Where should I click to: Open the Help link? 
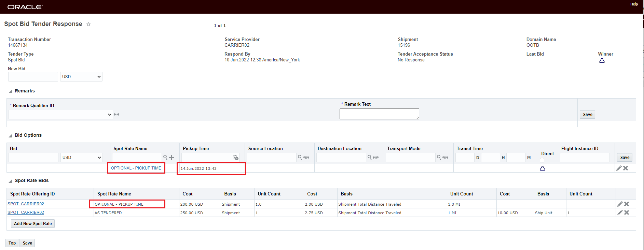tap(634, 4)
